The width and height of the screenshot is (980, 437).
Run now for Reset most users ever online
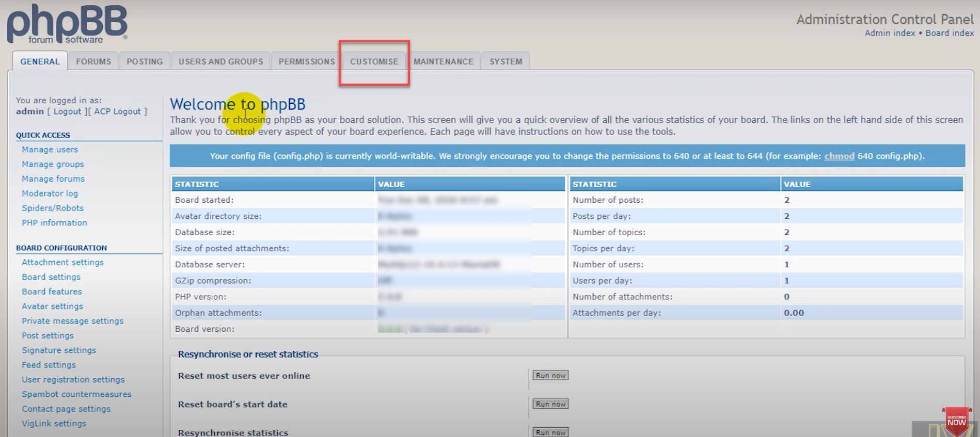point(550,376)
